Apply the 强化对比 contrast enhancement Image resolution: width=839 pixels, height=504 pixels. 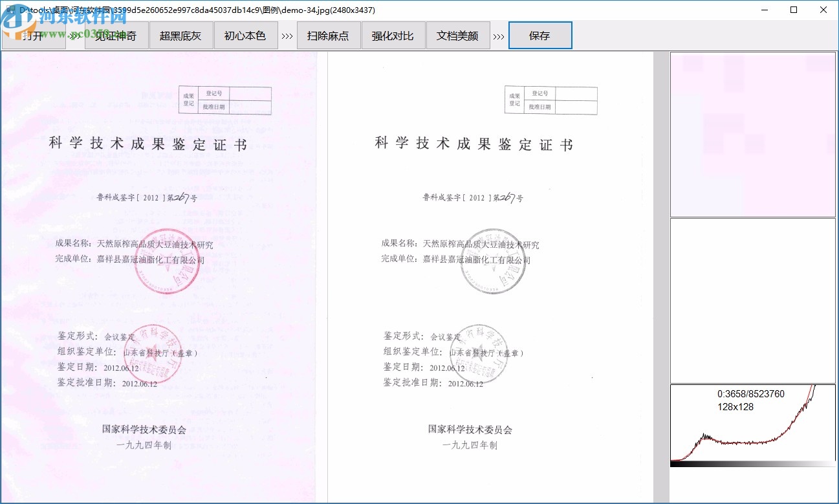pyautogui.click(x=393, y=36)
